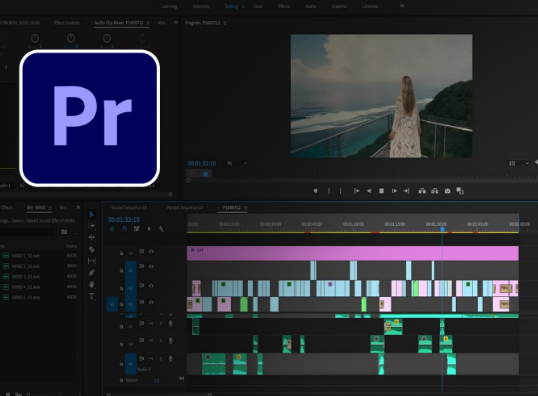The image size is (538, 396).
Task: Export Frame with camera icon
Action: pos(447,191)
